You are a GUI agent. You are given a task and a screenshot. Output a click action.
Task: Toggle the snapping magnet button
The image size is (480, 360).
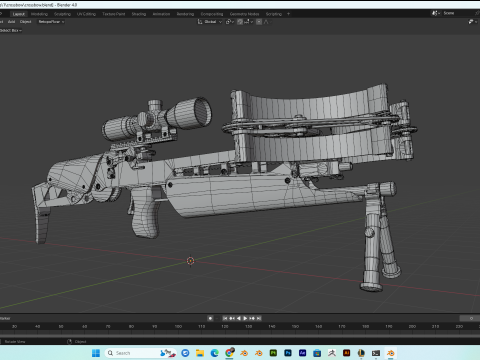click(240, 22)
